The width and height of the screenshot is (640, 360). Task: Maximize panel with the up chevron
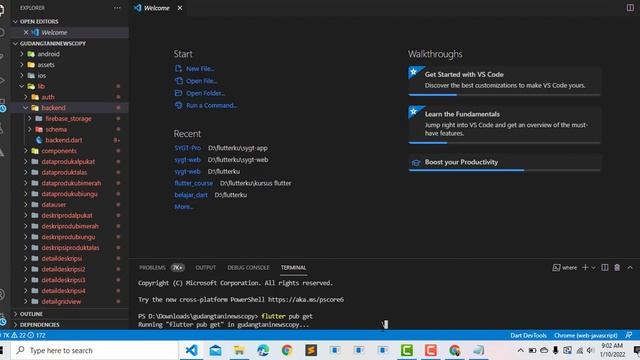[x=630, y=267]
